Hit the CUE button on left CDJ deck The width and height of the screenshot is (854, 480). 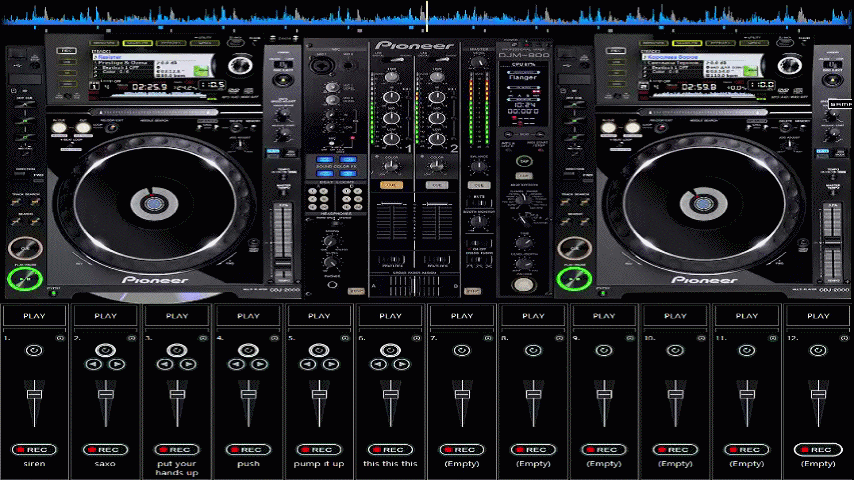[x=25, y=248]
